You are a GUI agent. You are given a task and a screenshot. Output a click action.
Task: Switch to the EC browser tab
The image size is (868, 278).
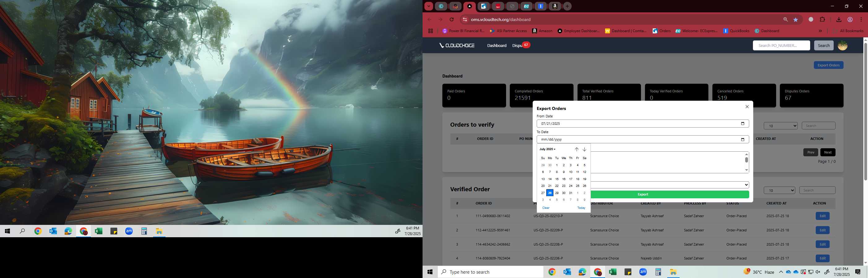pyautogui.click(x=526, y=6)
